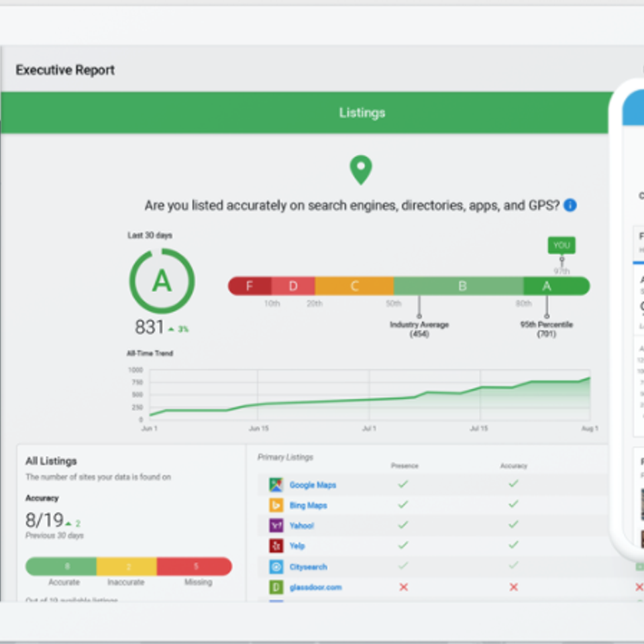Viewport: 644px width, 644px height.
Task: Click the Presence column header
Action: point(405,466)
